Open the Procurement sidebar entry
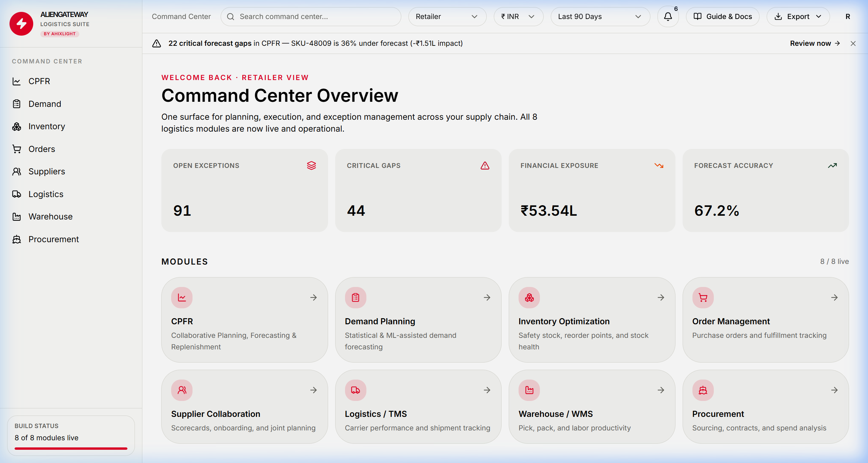 coord(71,239)
